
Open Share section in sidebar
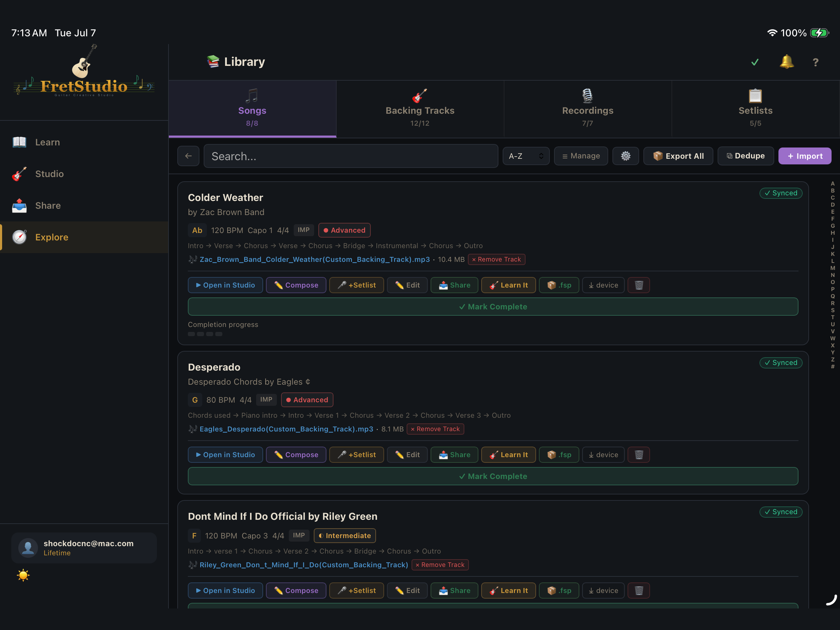click(84, 205)
